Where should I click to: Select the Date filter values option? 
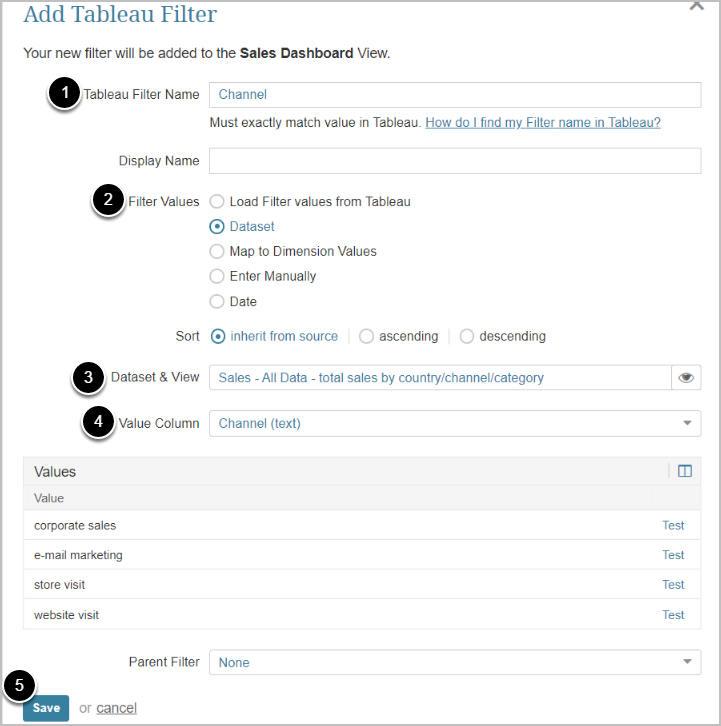coord(217,301)
